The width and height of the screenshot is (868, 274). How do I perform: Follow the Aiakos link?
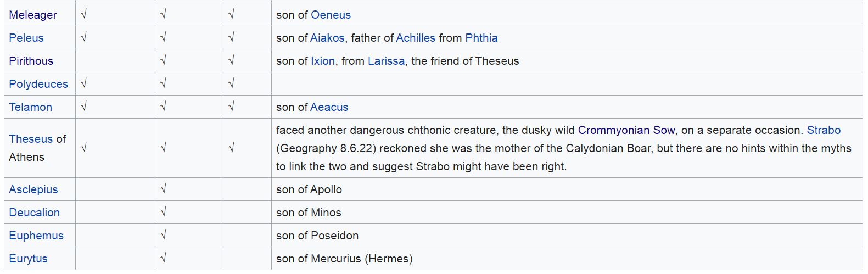327,38
